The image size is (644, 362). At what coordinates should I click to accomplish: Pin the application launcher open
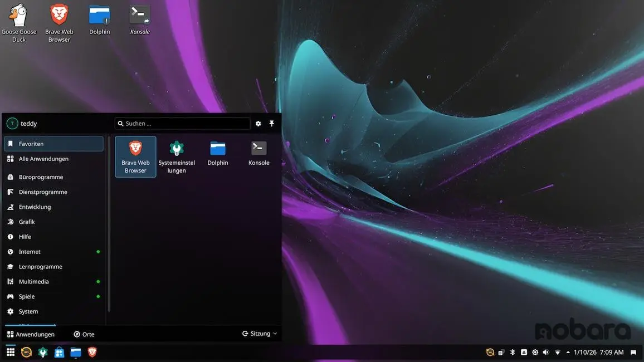pos(271,124)
